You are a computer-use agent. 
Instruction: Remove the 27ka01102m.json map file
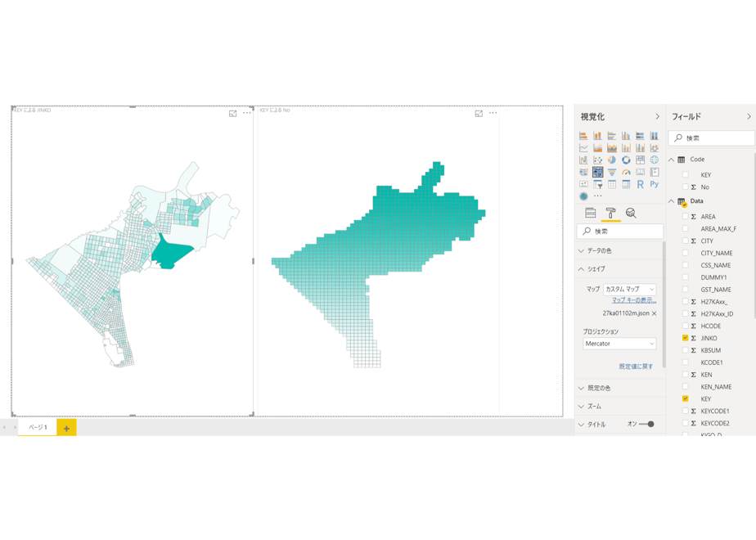[x=655, y=313]
